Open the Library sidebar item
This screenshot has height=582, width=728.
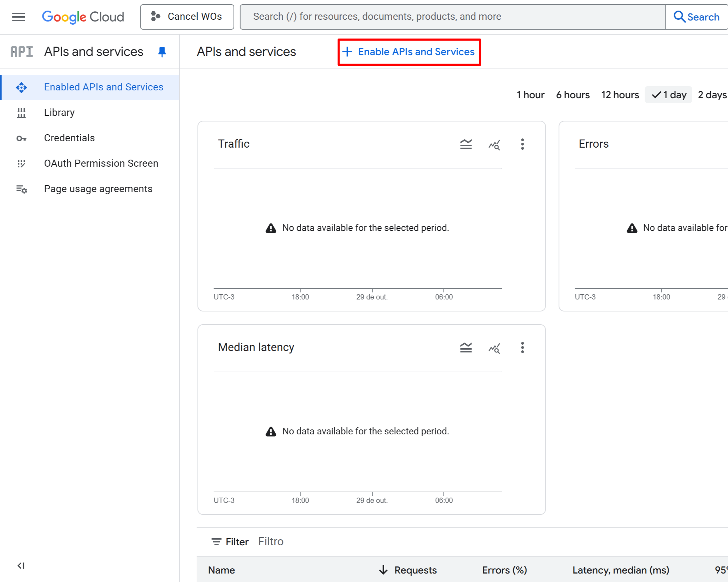59,113
